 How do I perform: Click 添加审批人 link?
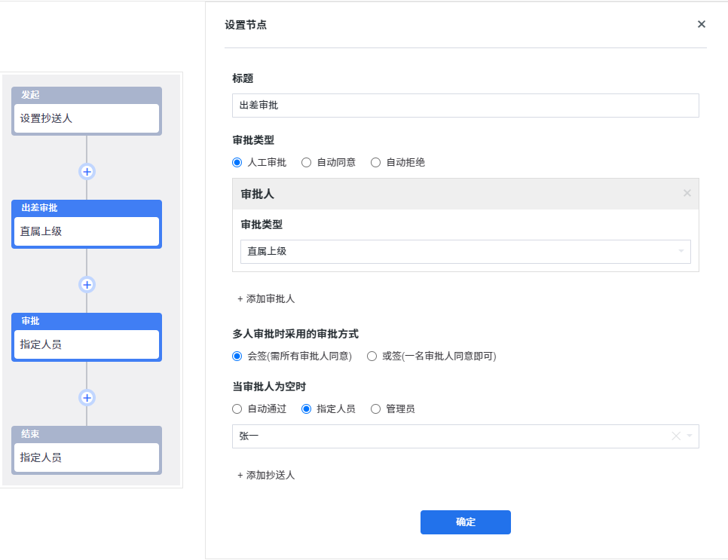coord(266,298)
